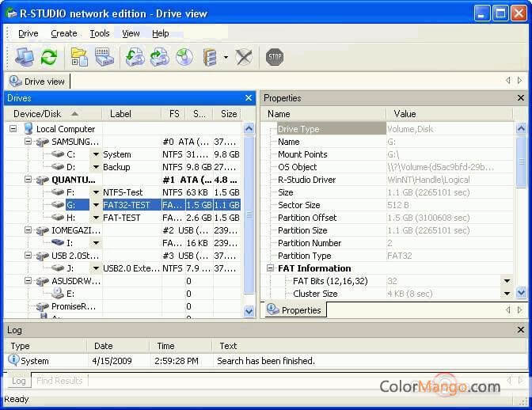Image resolution: width=532 pixels, height=410 pixels.
Task: Open the dropdown arrow next to drive C:
Action: click(x=96, y=155)
